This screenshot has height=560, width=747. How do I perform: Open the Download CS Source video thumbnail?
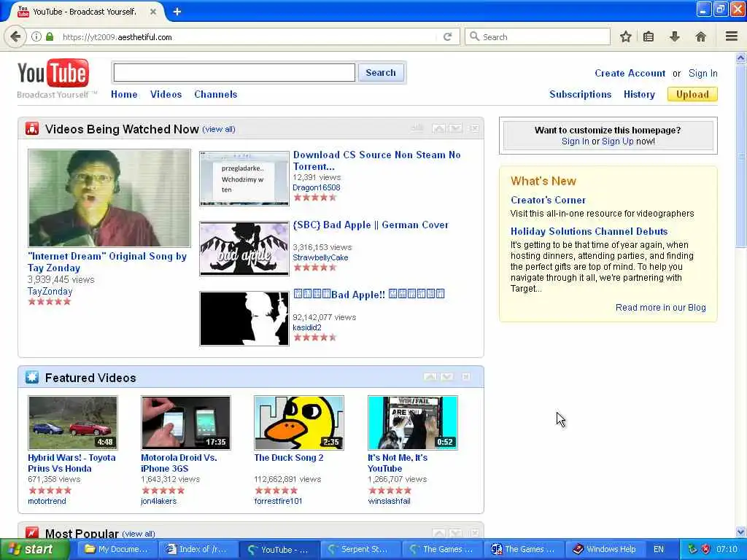(x=244, y=179)
